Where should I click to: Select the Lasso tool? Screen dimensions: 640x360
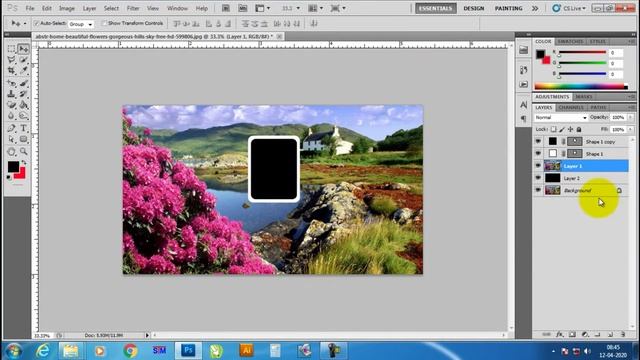(11, 60)
